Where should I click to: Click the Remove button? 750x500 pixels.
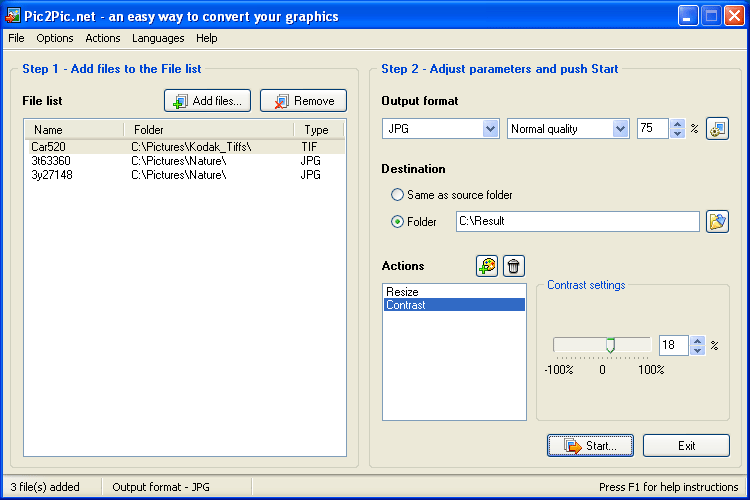[303, 101]
